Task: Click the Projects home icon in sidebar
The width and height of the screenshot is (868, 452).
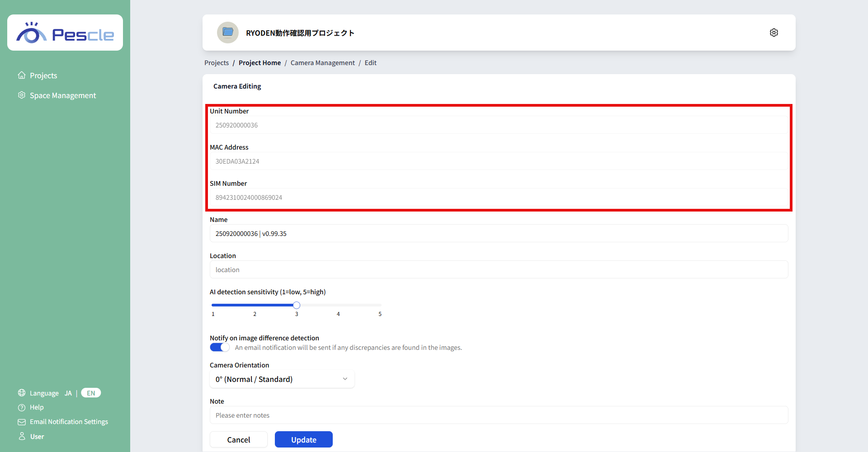Action: pos(22,75)
